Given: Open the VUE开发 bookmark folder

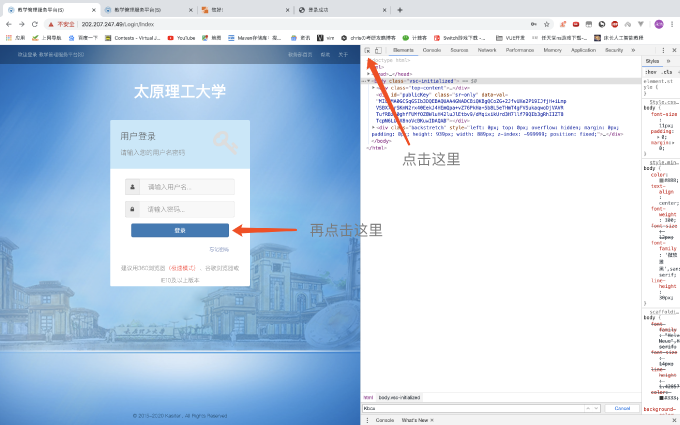Looking at the screenshot, I should pyautogui.click(x=510, y=38).
